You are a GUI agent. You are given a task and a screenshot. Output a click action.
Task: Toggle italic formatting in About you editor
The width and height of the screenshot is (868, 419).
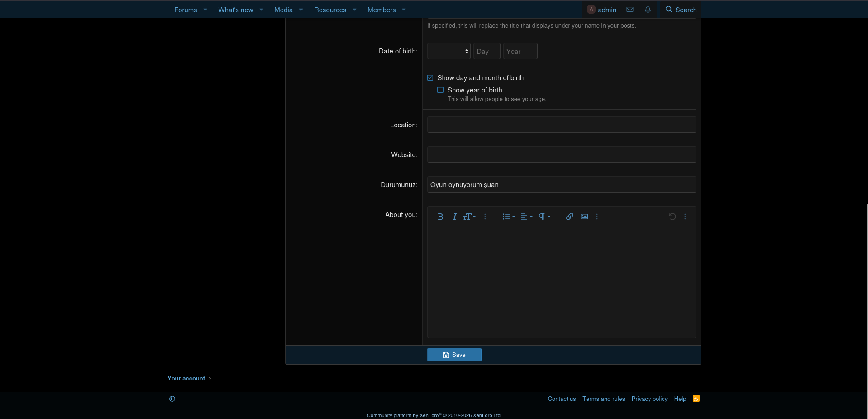point(454,217)
